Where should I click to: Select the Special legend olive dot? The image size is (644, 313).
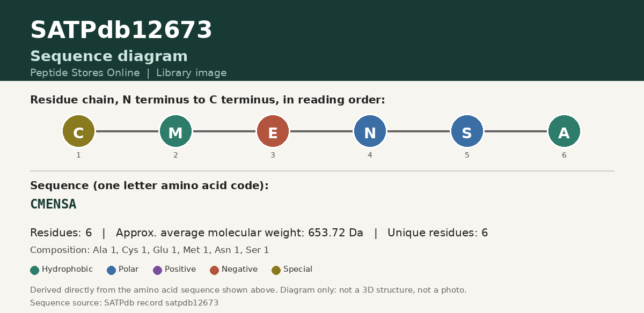(x=276, y=270)
